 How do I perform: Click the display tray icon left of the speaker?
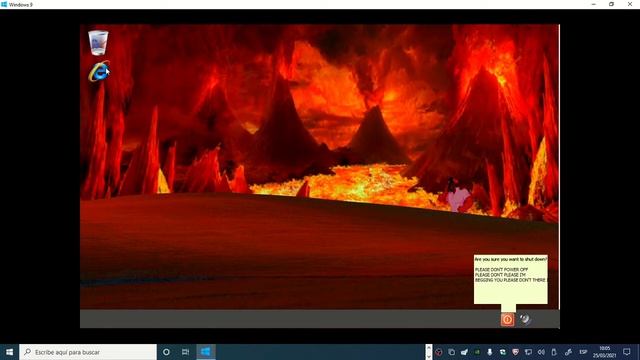(528, 352)
